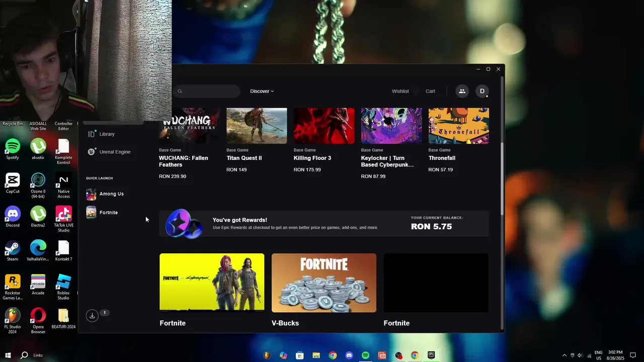Open the Kontakt 7 desktop shortcut
644x362 pixels.
click(63, 250)
